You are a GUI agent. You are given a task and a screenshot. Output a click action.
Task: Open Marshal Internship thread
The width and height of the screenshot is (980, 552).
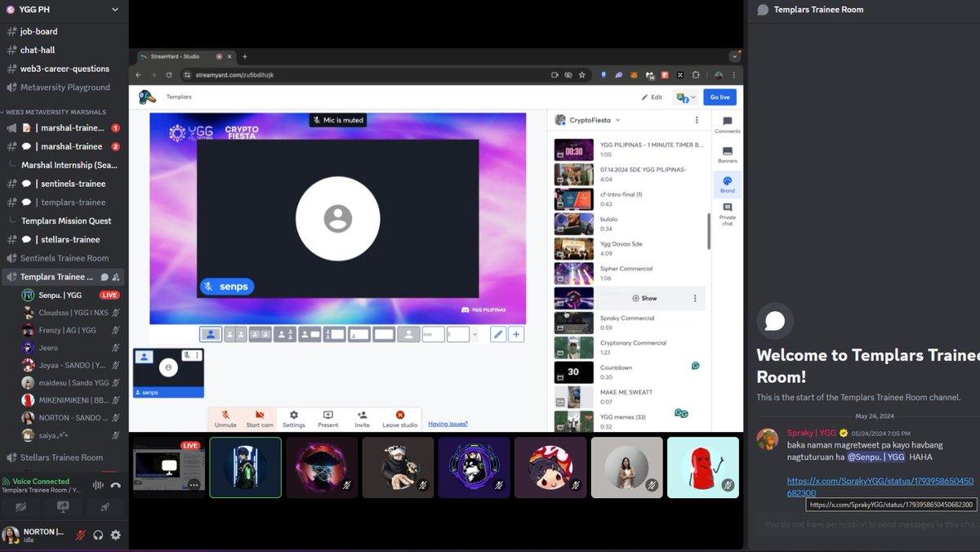point(69,165)
